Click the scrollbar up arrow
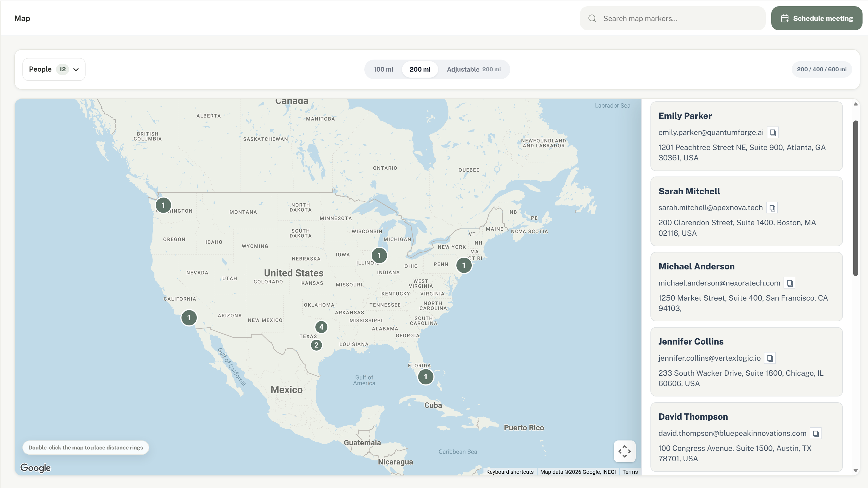Viewport: 868px width, 488px height. point(855,104)
